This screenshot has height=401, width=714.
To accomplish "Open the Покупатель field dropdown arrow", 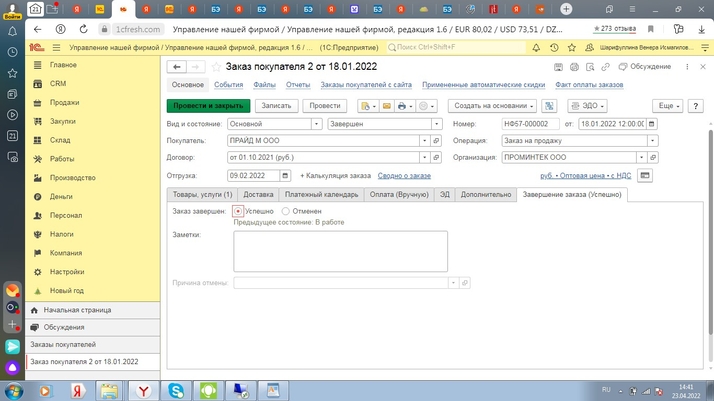I will pos(425,141).
